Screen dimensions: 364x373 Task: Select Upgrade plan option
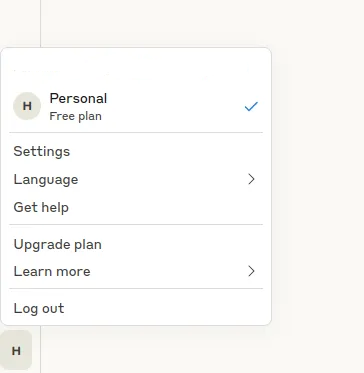point(136,244)
